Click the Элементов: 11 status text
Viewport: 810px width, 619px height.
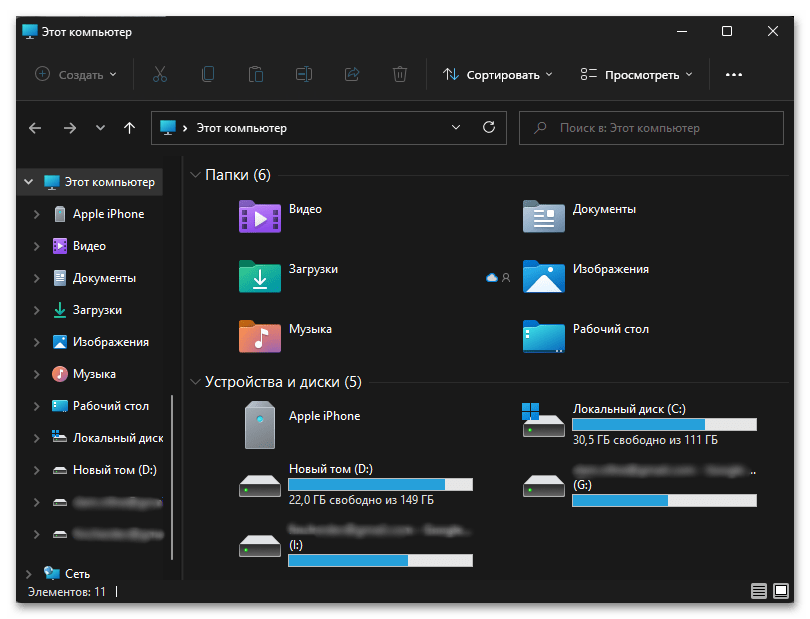point(67,592)
